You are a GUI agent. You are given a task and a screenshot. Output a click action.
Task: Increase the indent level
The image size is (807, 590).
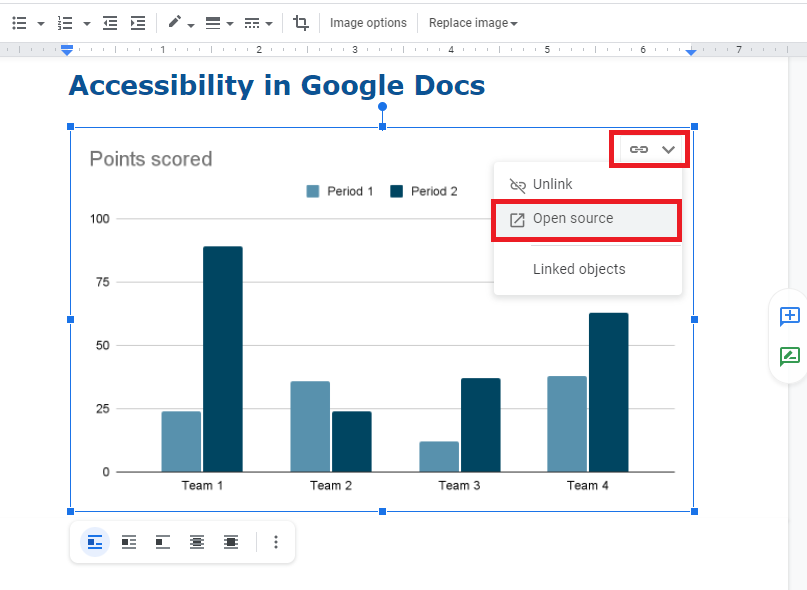(x=138, y=23)
